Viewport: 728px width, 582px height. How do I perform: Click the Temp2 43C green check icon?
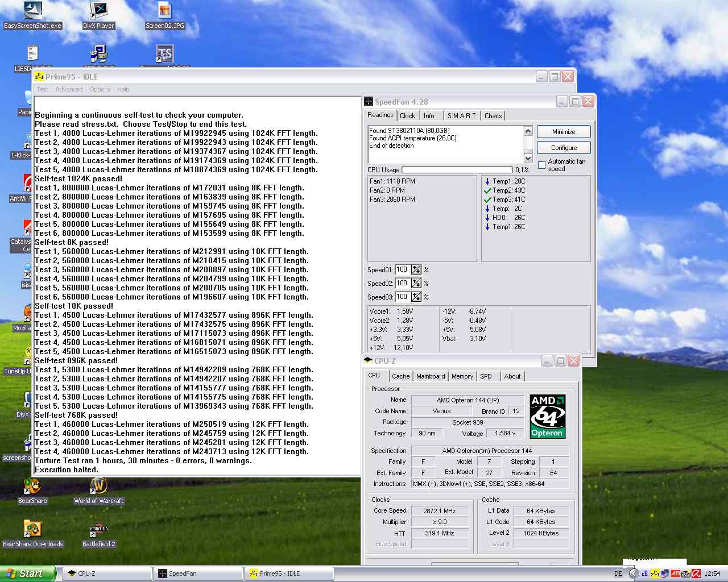pyautogui.click(x=487, y=190)
